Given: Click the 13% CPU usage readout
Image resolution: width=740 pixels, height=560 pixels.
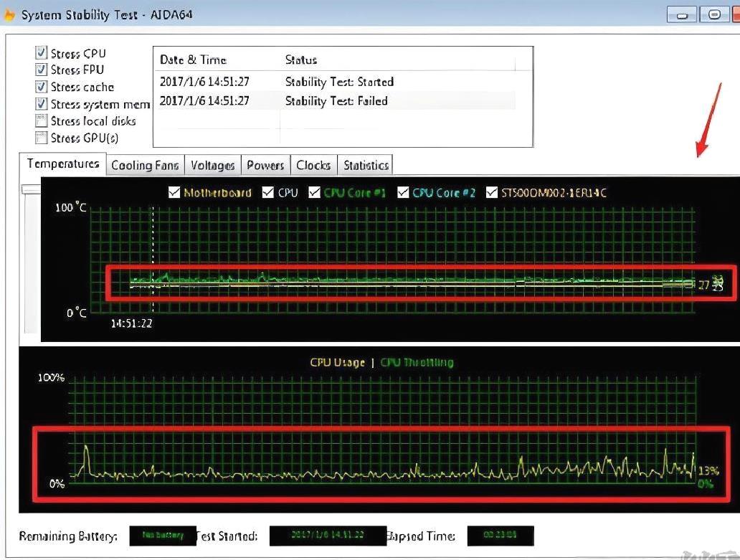Looking at the screenshot, I should [708, 471].
